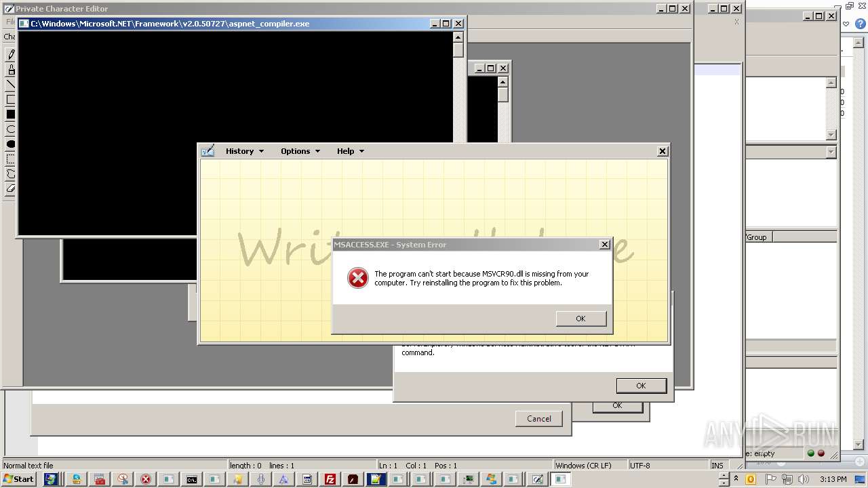868x488 pixels.
Task: Click the clock showing 3:13 PM
Action: click(x=833, y=479)
